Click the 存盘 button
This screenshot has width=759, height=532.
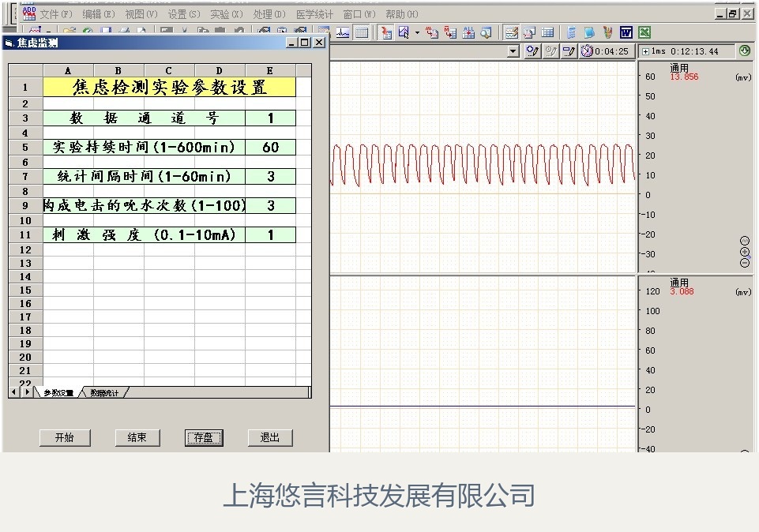pos(204,438)
